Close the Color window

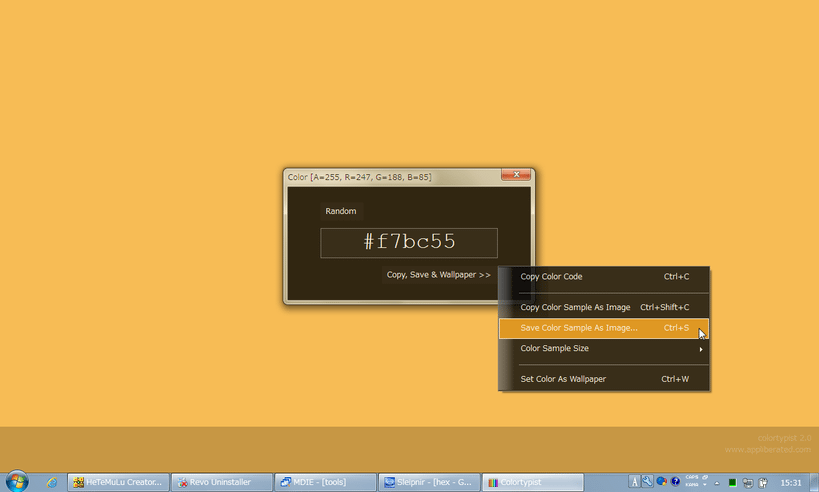pos(516,174)
